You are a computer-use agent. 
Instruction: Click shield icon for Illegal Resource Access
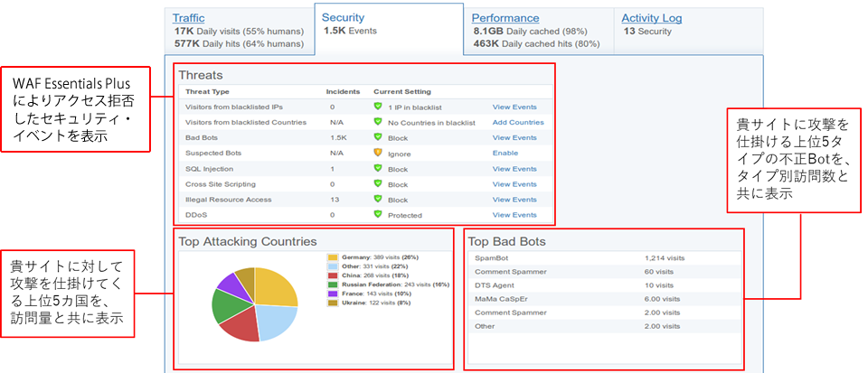[378, 200]
